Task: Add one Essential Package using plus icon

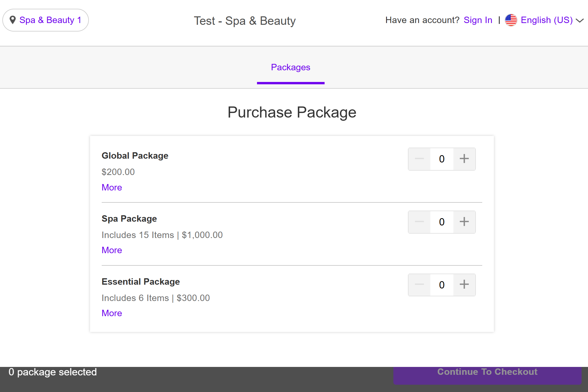Action: [464, 285]
